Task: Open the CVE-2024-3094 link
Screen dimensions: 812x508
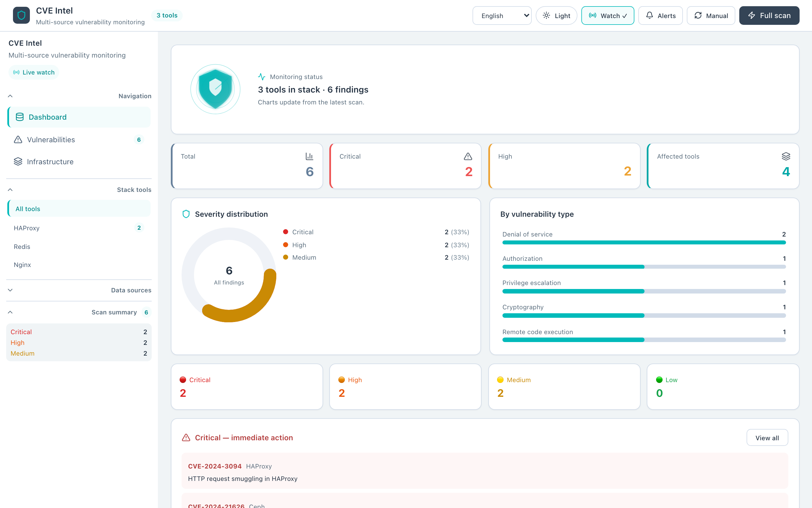Action: [215, 466]
